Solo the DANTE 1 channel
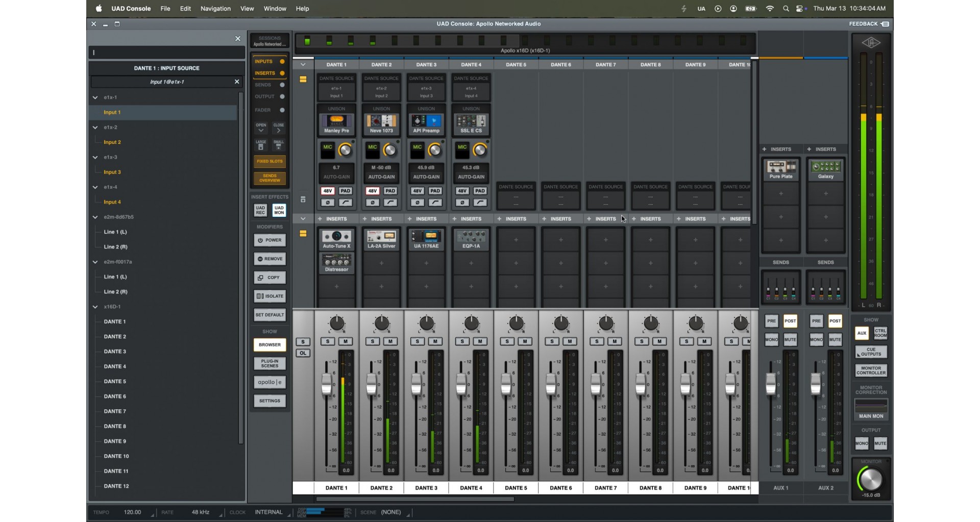This screenshot has height=522, width=980. pos(328,341)
